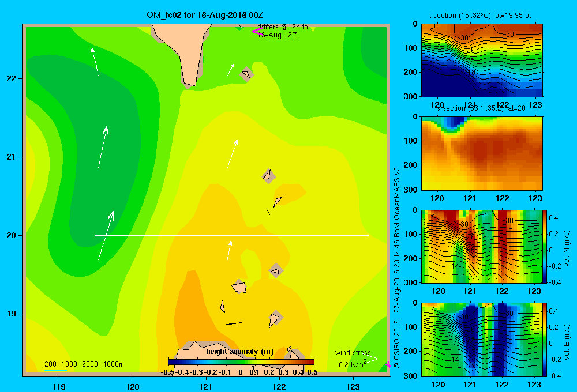Click the western endpoint marker of the section line
Viewport: 577px width, 392px height.
pyautogui.click(x=96, y=235)
